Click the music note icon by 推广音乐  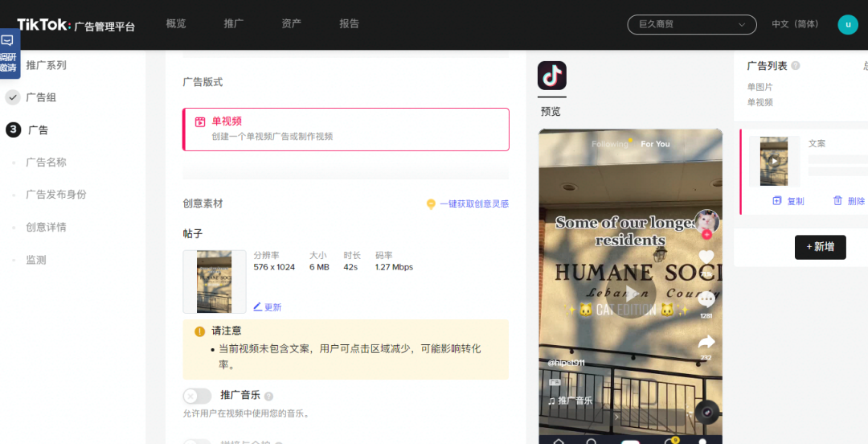coord(551,401)
